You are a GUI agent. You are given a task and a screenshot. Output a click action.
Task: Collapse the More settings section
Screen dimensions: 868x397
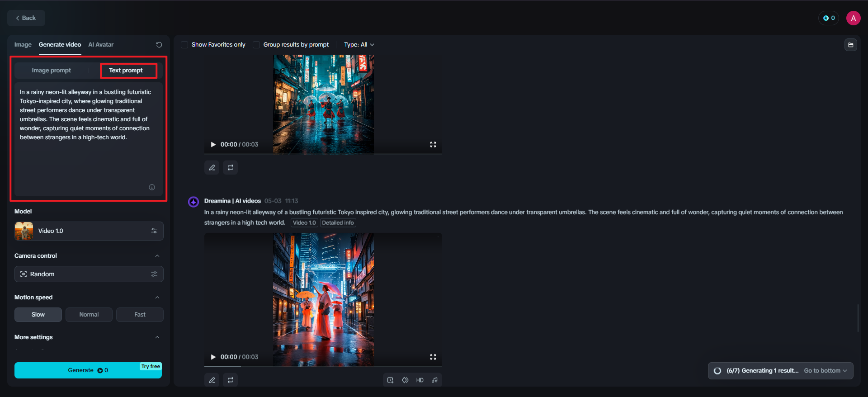pyautogui.click(x=157, y=337)
